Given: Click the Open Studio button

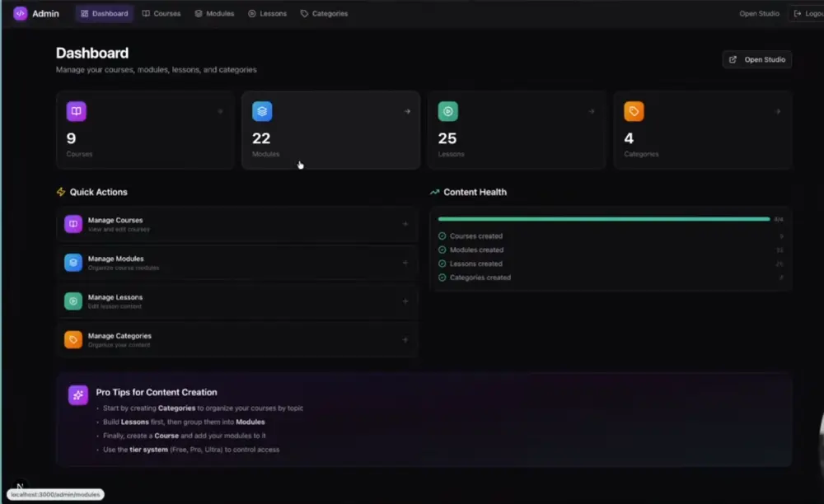Looking at the screenshot, I should tap(756, 59).
